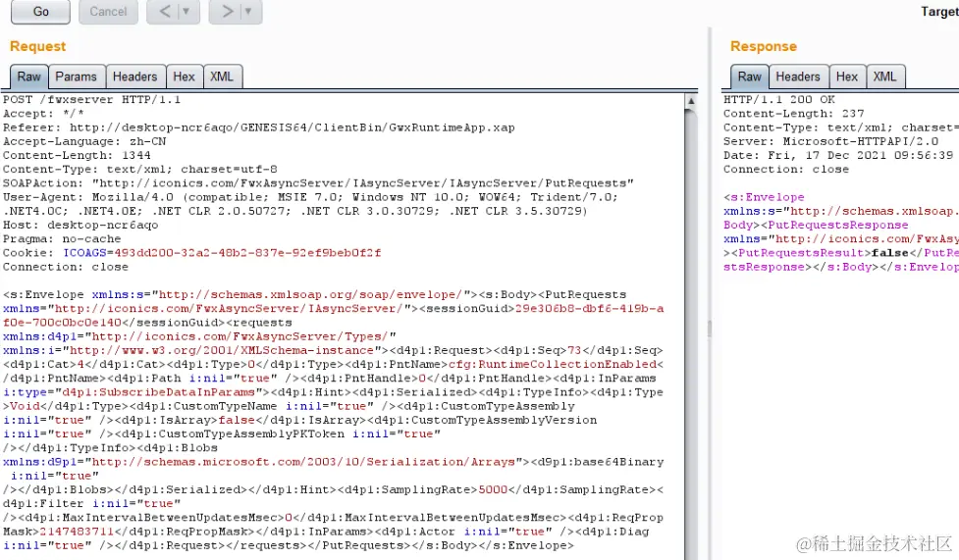
Task: Click the 'HTTP/1.1 200 OK' response line
Action: (x=779, y=99)
